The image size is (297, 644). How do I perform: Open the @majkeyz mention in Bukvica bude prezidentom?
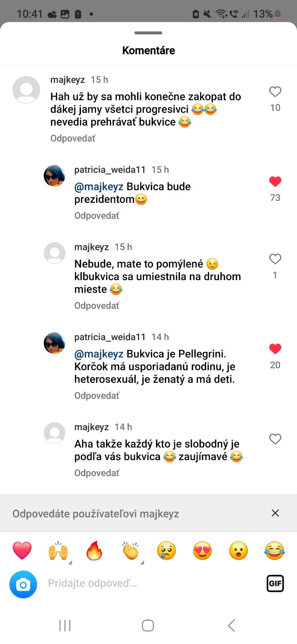point(99,186)
